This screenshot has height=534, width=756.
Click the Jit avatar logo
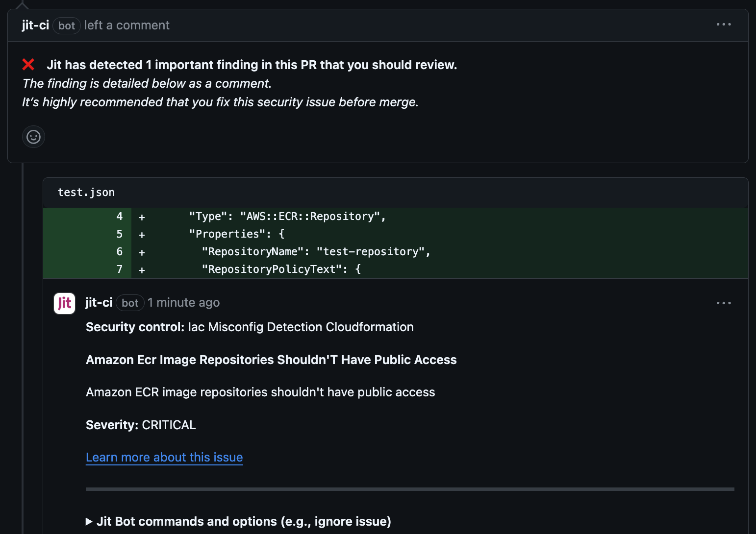tap(64, 303)
